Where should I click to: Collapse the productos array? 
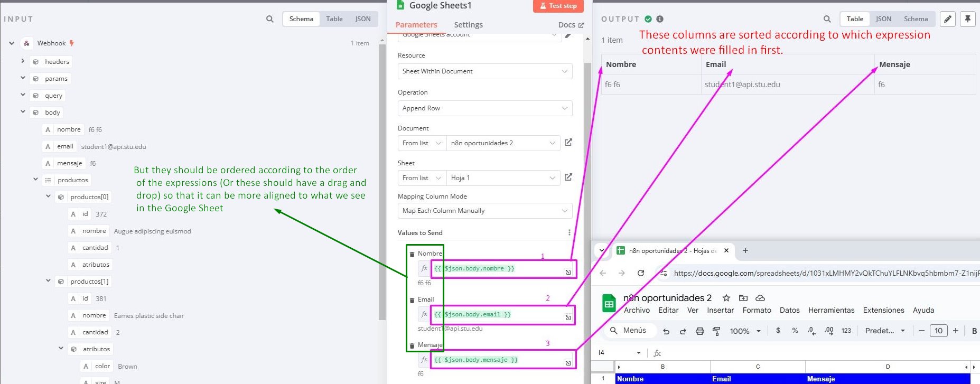pyautogui.click(x=35, y=180)
